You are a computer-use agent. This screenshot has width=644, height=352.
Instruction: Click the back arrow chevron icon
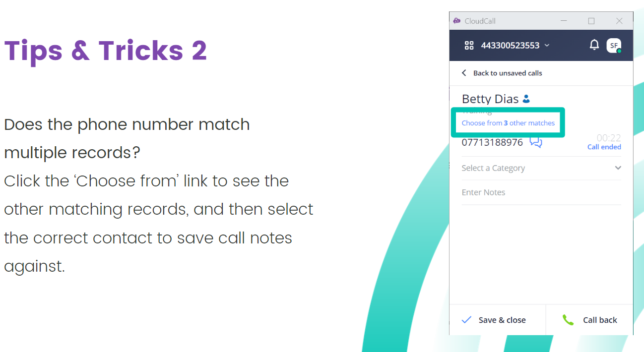[x=464, y=73]
